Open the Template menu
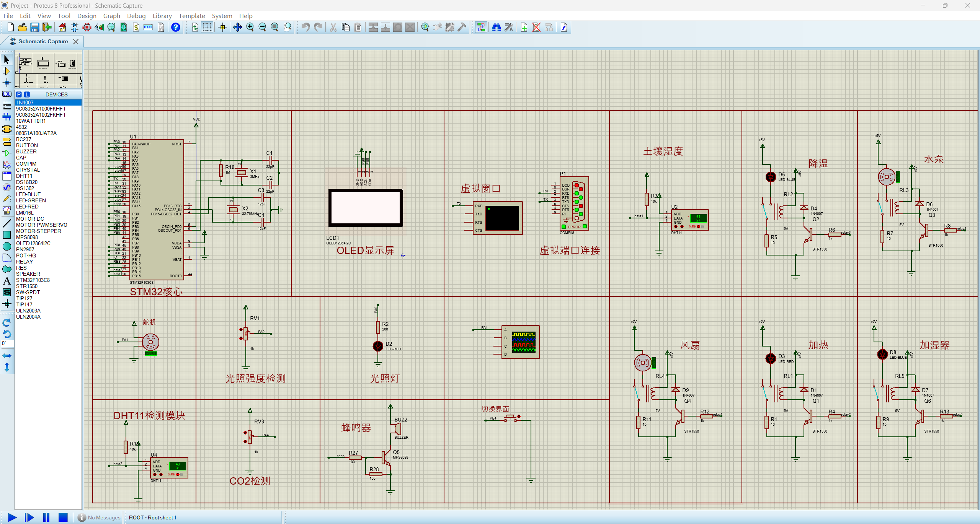Viewport: 980px width, 524px height. coord(192,16)
